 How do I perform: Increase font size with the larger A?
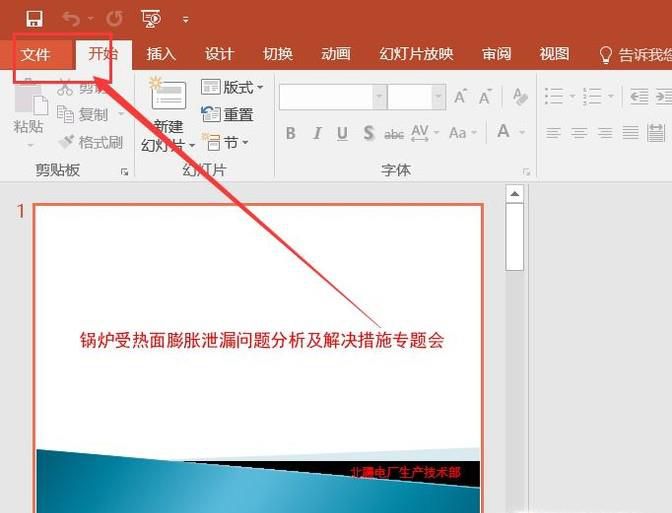[460, 97]
